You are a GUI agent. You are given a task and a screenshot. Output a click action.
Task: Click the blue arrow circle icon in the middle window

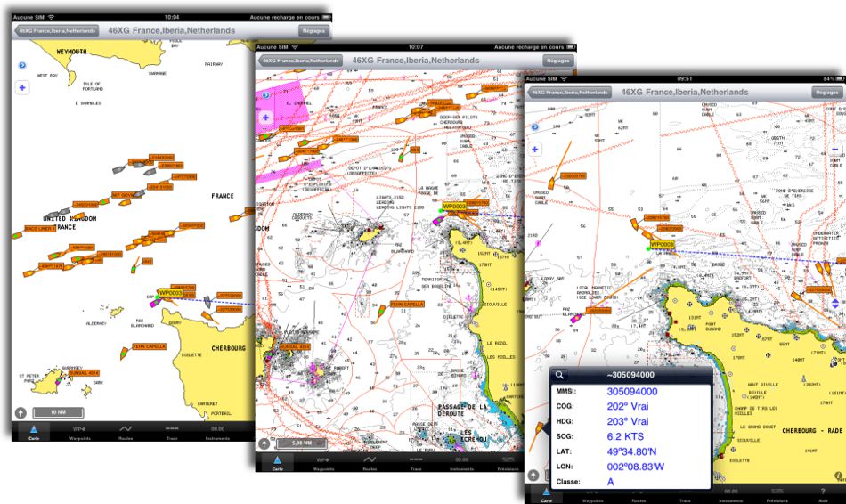coord(265,95)
